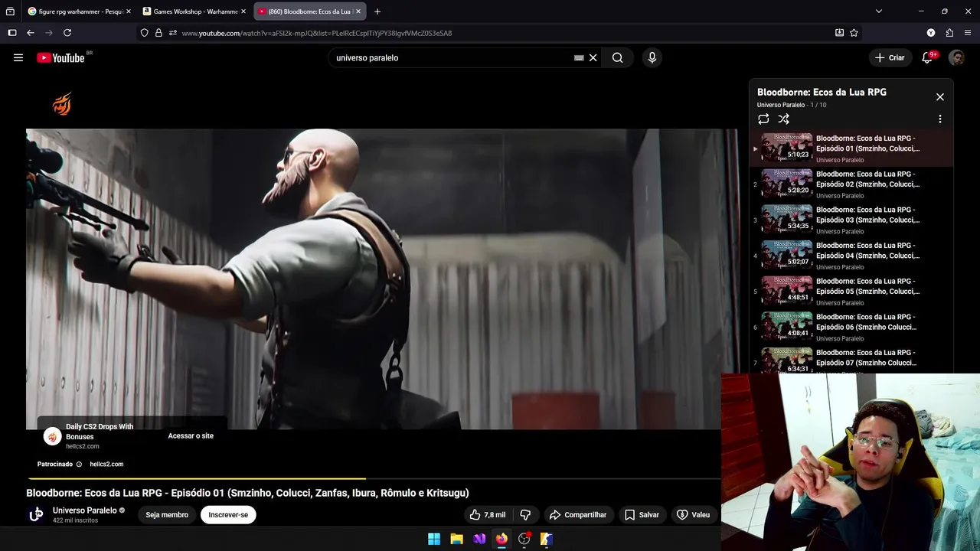
Task: Open YouTube notifications bell
Action: (927, 57)
